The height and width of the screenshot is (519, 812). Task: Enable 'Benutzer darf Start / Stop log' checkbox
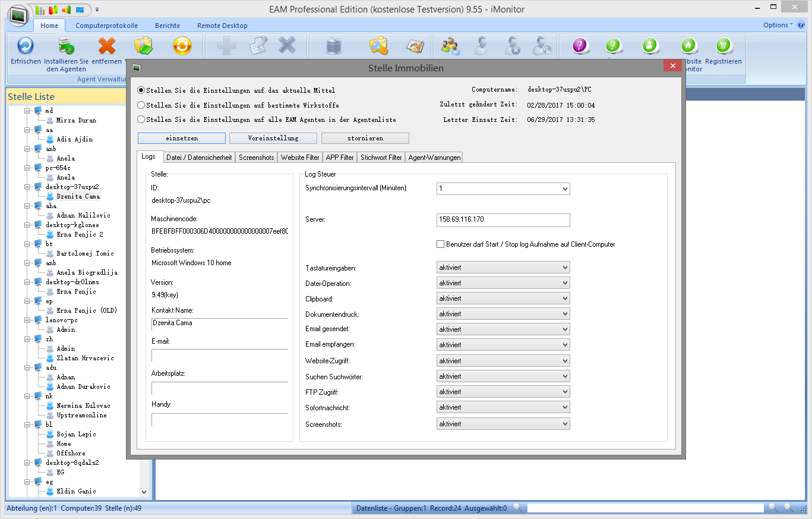(x=441, y=244)
